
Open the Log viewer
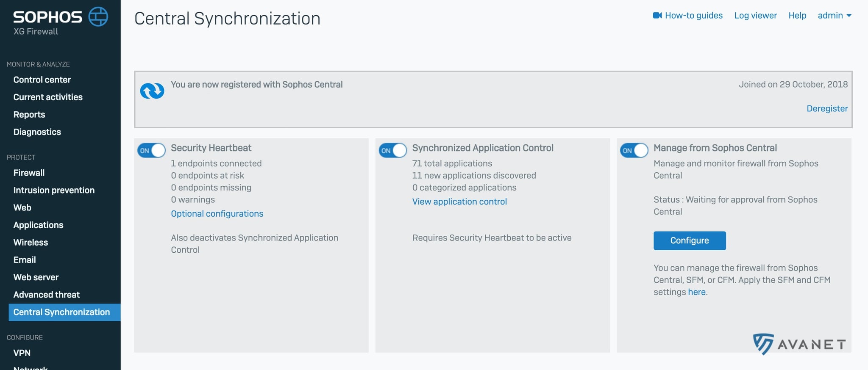click(755, 16)
